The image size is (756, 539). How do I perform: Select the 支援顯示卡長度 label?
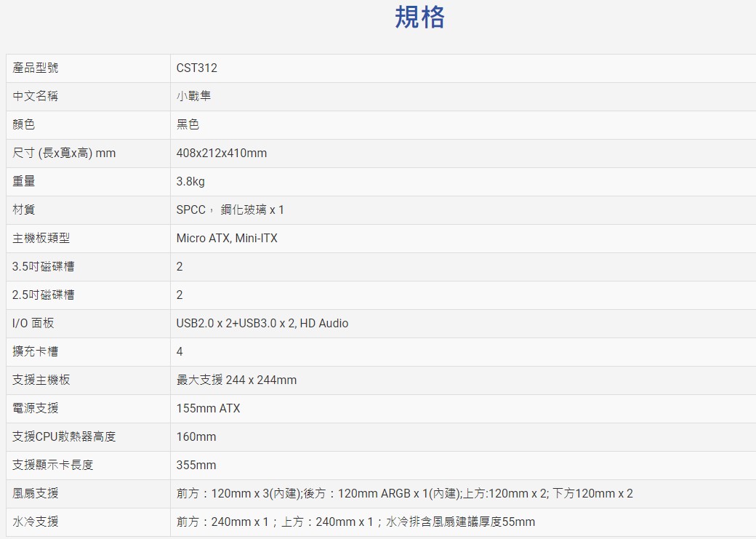pyautogui.click(x=52, y=466)
